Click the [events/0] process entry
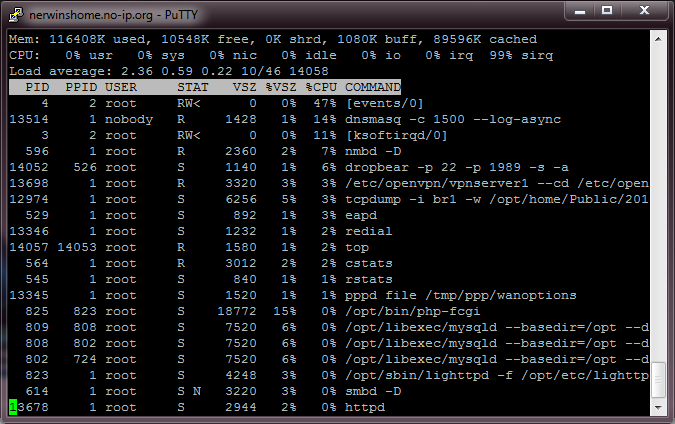Image resolution: width=675 pixels, height=424 pixels. point(383,103)
